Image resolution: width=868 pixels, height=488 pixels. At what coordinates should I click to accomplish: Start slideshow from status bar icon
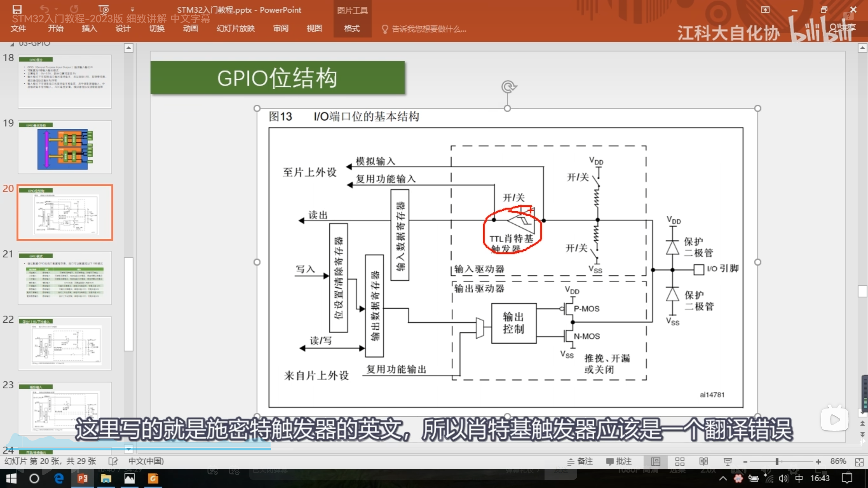coord(728,461)
